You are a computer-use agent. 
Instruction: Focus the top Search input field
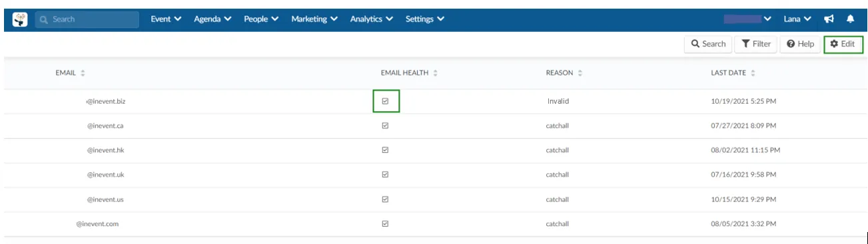click(x=87, y=19)
